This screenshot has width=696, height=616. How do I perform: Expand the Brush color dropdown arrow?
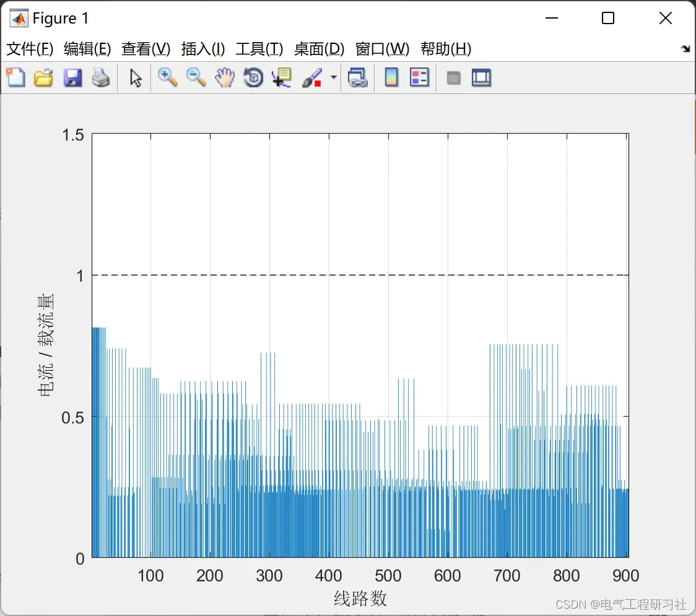pos(333,77)
